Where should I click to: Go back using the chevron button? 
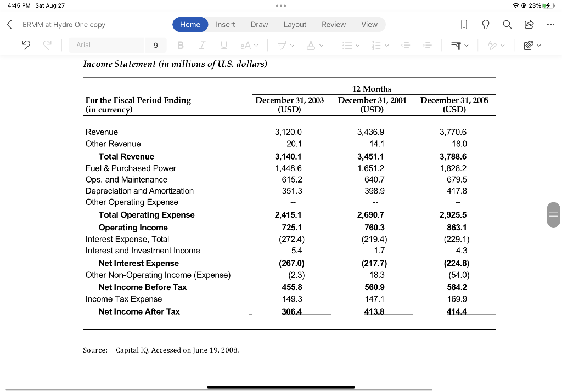[x=8, y=24]
